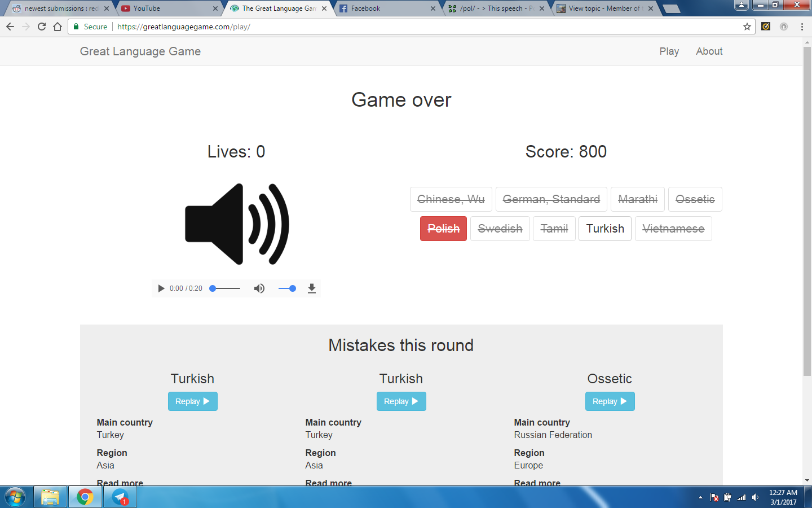Viewport: 812px width, 508px height.
Task: Show hidden system tray icons
Action: pyautogui.click(x=700, y=497)
